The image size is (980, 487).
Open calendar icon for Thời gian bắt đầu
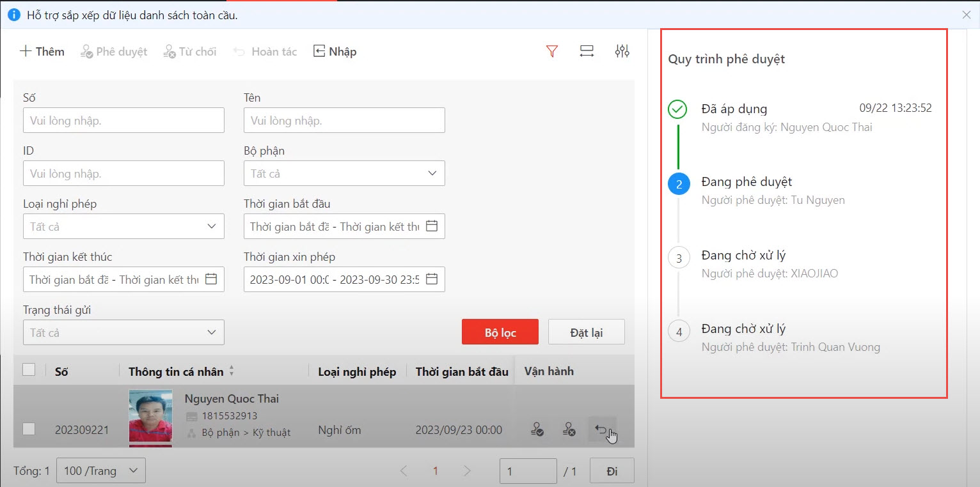pos(432,226)
